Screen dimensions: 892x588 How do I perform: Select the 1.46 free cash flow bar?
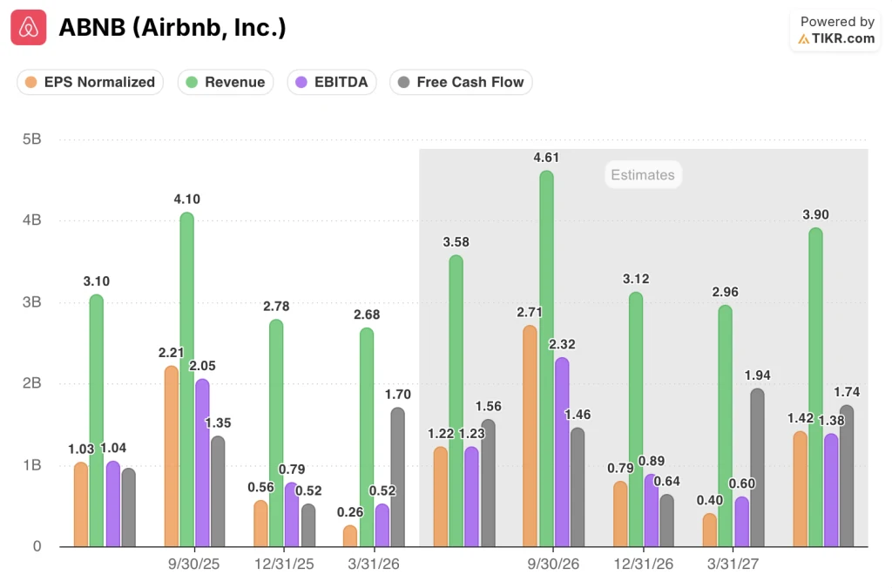[578, 487]
